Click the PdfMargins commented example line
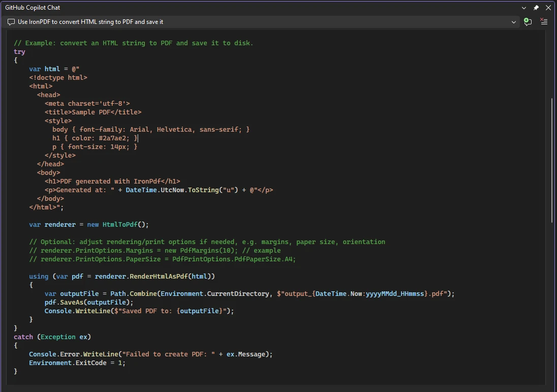 (154, 250)
